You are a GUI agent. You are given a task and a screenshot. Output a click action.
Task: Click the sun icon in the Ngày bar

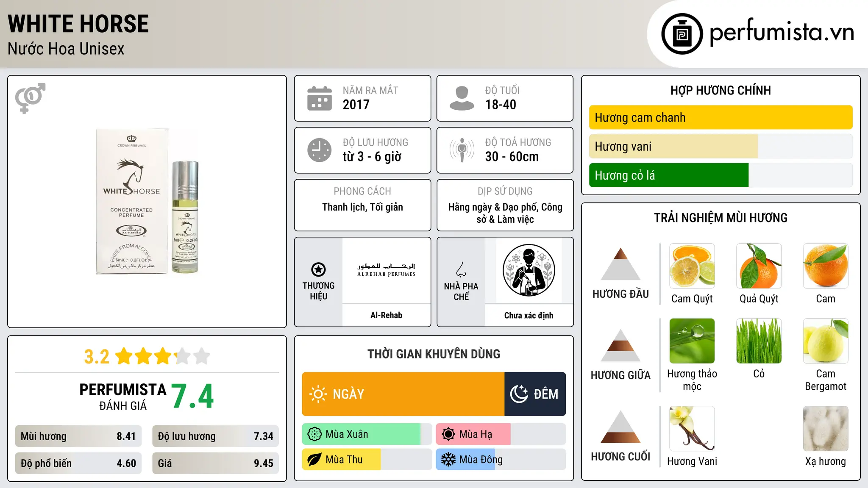318,394
